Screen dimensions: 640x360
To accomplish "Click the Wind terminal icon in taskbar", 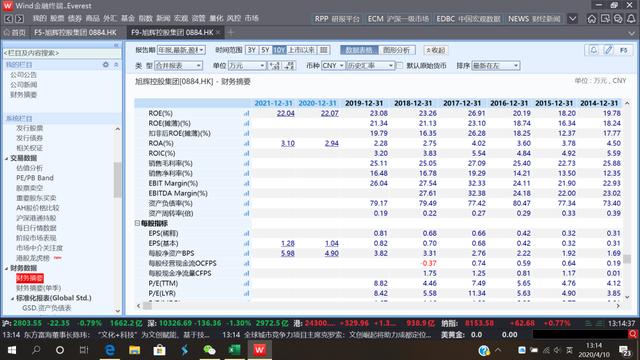I will (x=260, y=350).
